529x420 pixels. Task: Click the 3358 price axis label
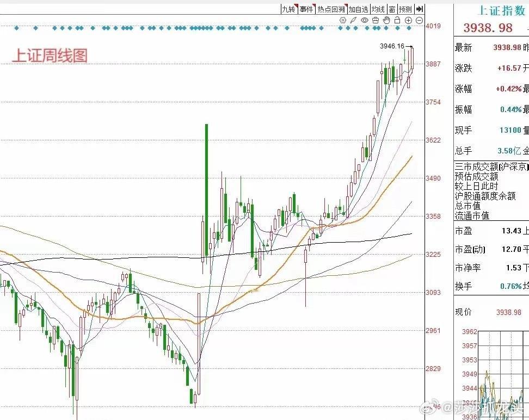tap(433, 217)
